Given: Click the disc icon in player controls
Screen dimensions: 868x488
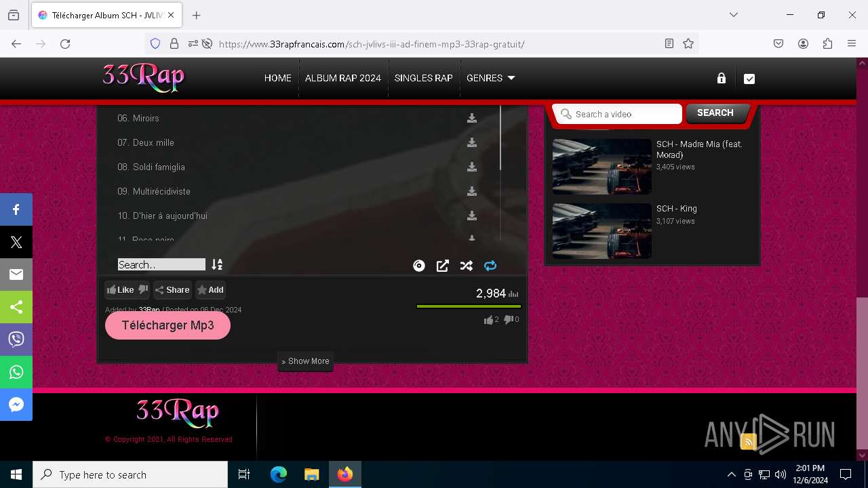Looking at the screenshot, I should tap(419, 266).
